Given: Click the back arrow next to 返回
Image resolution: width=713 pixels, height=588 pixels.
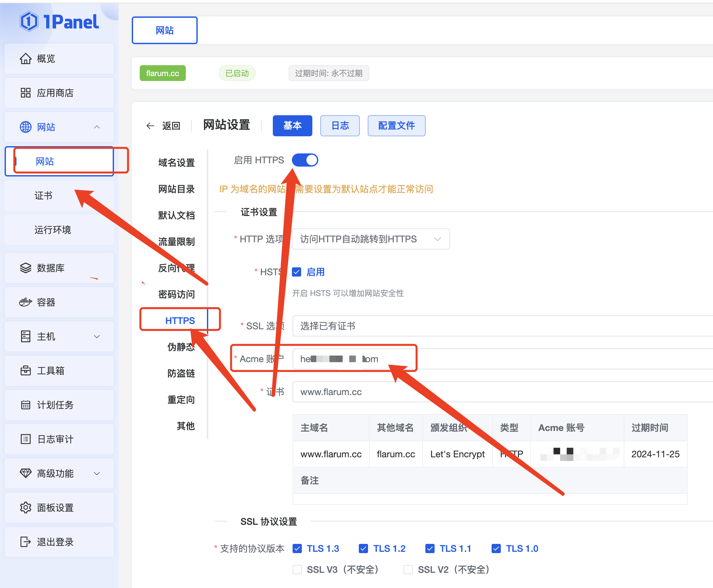Looking at the screenshot, I should pos(150,126).
